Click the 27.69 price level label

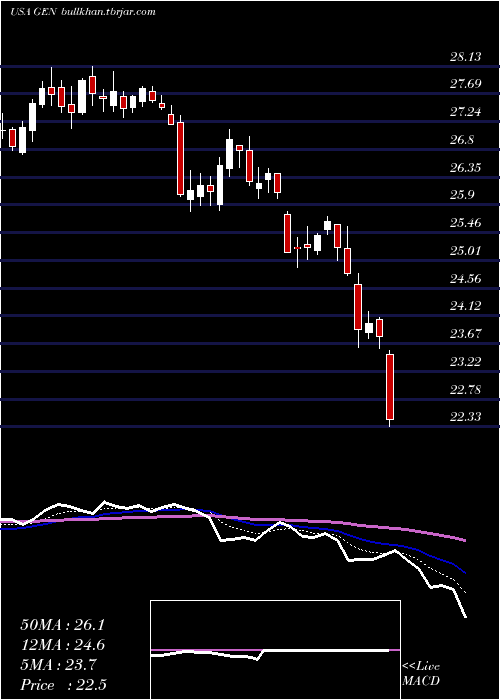coord(466,84)
